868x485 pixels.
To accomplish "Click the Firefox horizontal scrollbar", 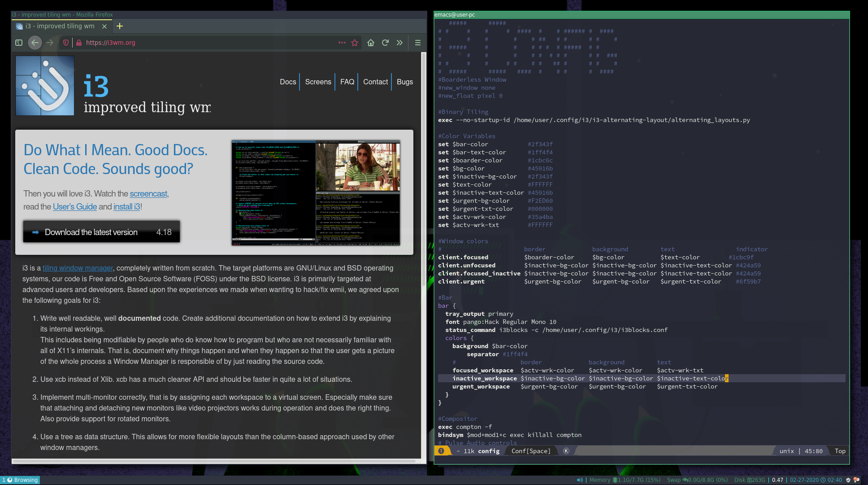I will click(214, 461).
